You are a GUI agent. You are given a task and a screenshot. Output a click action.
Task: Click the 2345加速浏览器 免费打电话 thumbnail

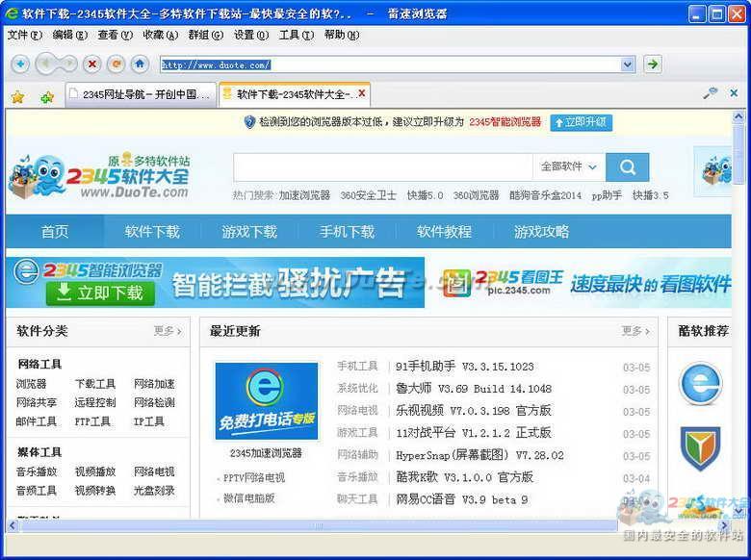tap(267, 401)
